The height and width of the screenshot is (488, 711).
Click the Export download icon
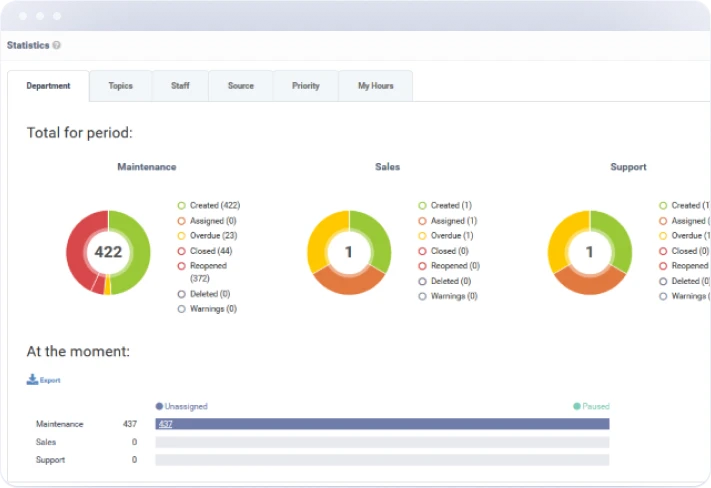coord(32,380)
